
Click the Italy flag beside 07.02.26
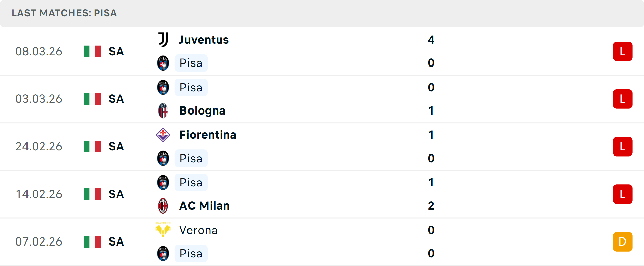pos(92,241)
